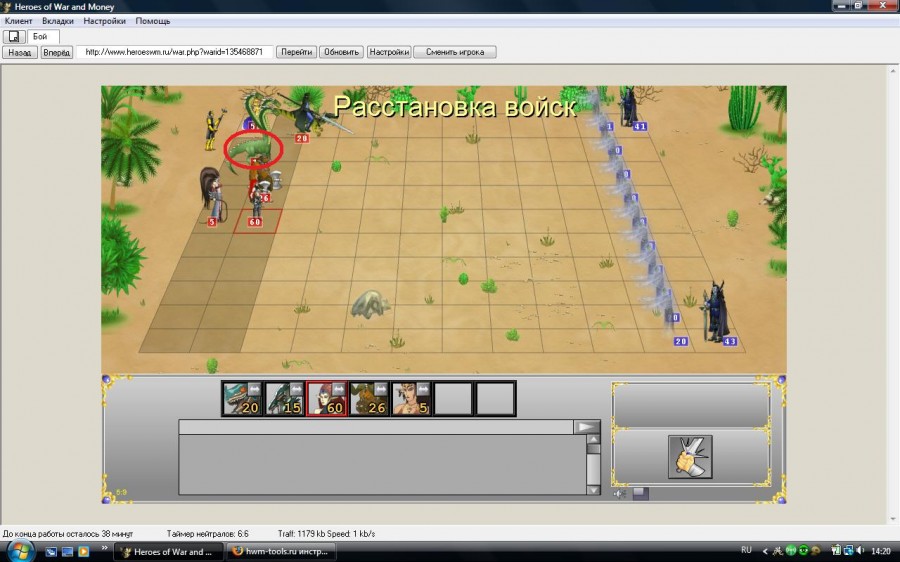Click the page scrollbar up arrow at right
The height and width of the screenshot is (562, 900).
(893, 71)
